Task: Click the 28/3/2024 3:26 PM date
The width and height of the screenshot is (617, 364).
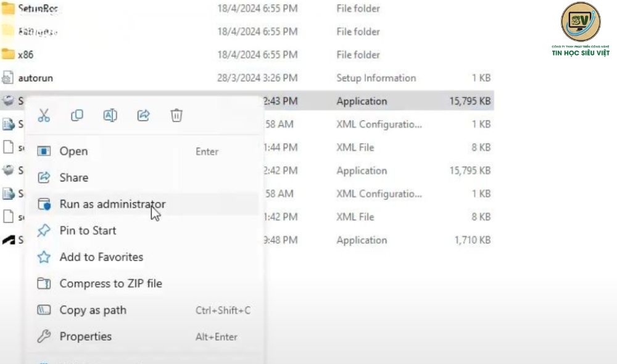Action: (x=257, y=78)
